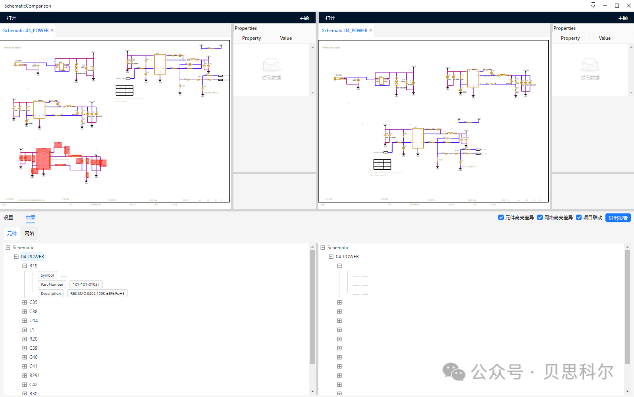Click the left tree vertical scrollbar thumb
The image size is (634, 397).
click(312, 307)
